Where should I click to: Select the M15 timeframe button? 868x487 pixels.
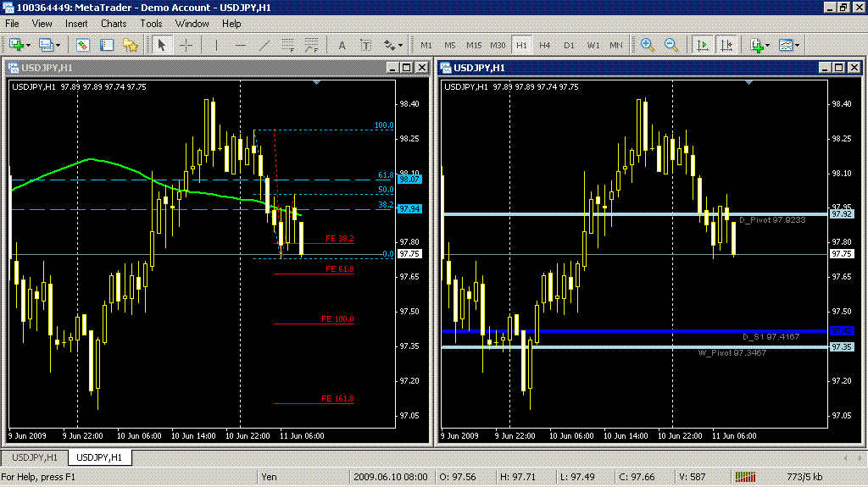click(x=474, y=45)
